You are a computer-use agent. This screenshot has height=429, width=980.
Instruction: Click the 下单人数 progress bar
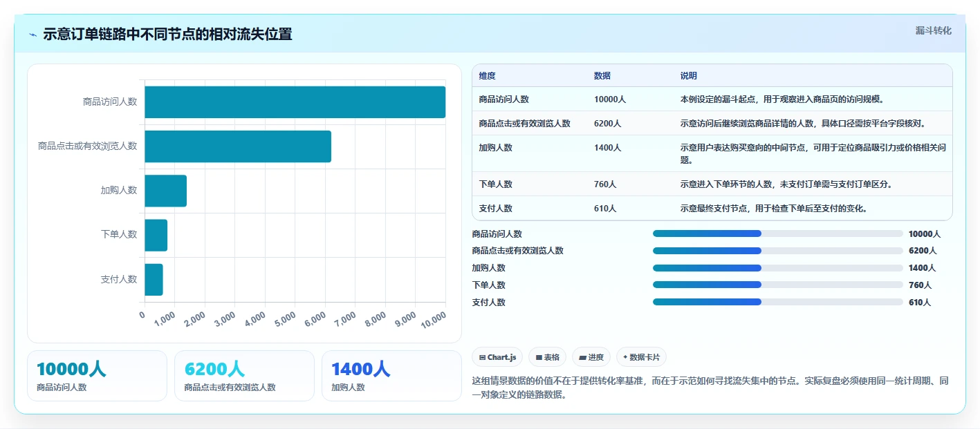[778, 285]
